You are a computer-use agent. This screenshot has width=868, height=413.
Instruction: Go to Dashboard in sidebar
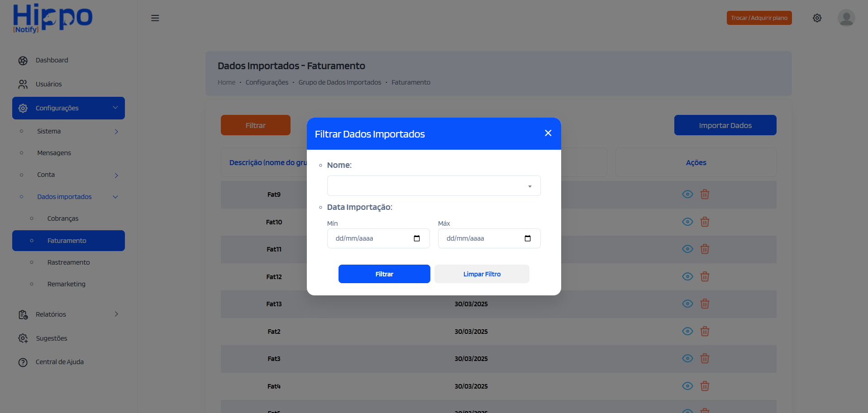point(52,60)
